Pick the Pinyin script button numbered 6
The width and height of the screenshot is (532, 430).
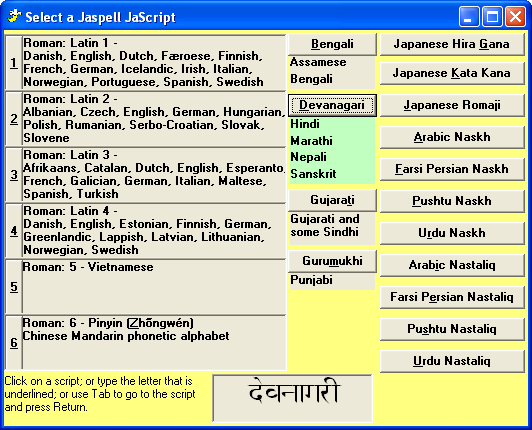(14, 343)
